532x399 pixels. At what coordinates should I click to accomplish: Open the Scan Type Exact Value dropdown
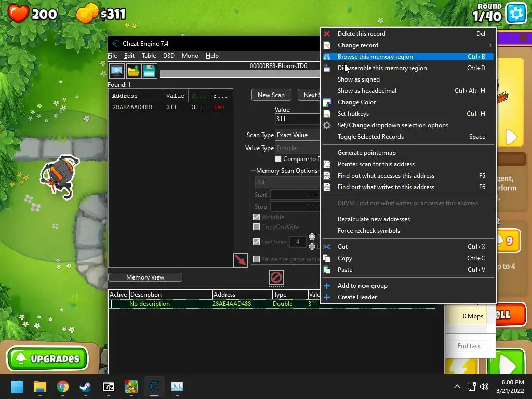[x=297, y=135]
